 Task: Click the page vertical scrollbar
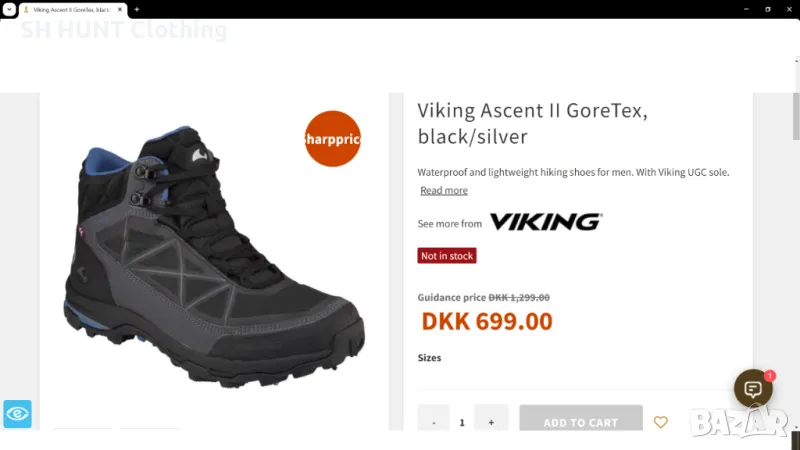[x=795, y=250]
